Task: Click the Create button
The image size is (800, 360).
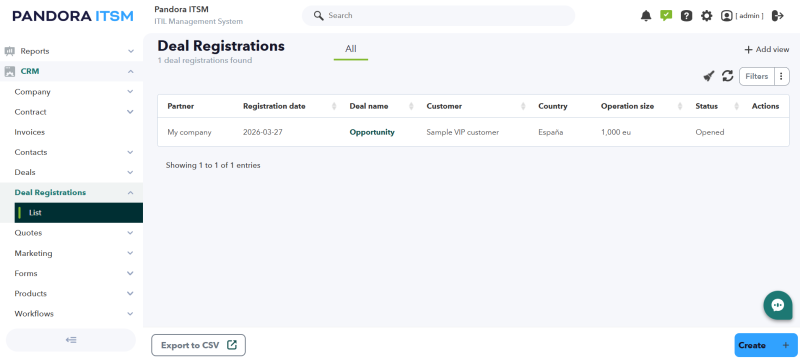Action: [766, 345]
